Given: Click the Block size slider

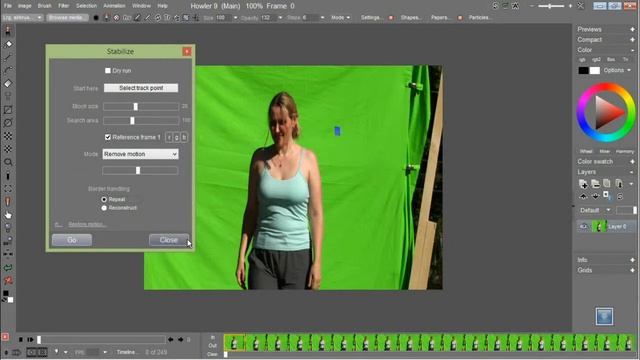Looking at the screenshot, I should (141, 106).
